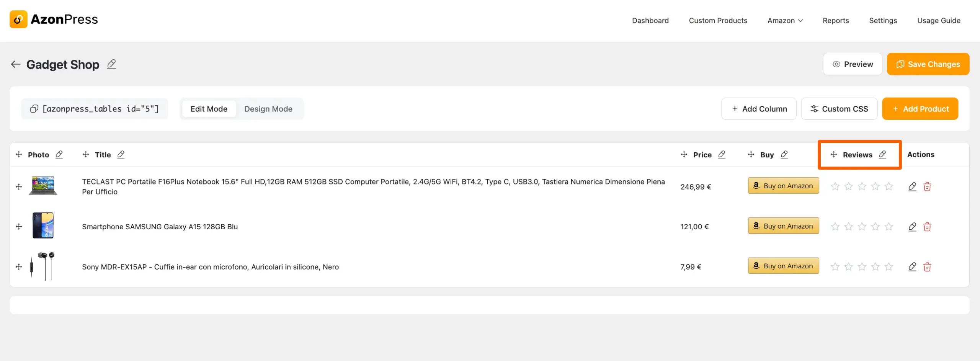Click the Save Changes button
980x361 pixels.
(x=928, y=64)
